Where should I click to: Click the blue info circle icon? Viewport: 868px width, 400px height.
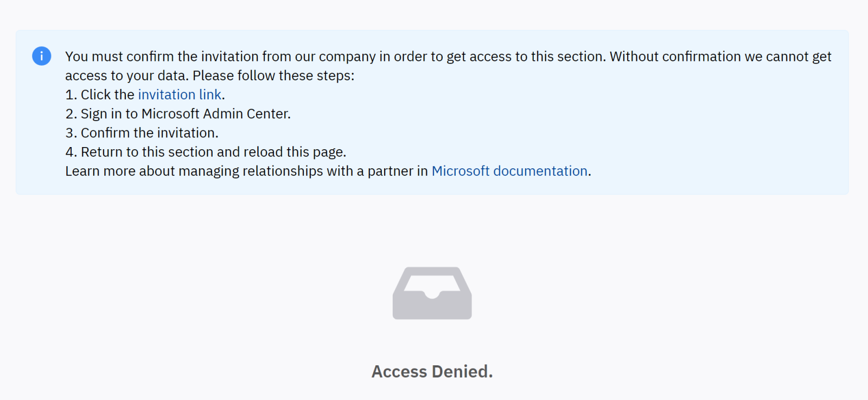(x=42, y=56)
